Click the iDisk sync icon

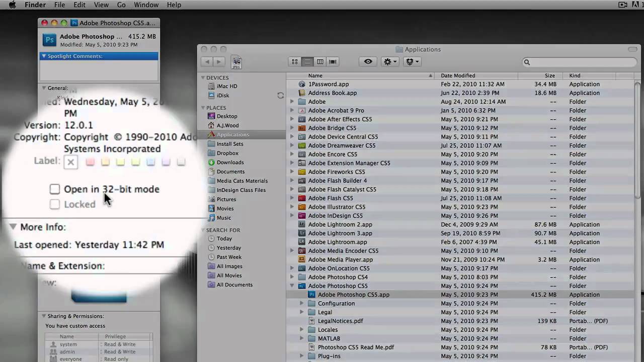tap(280, 96)
